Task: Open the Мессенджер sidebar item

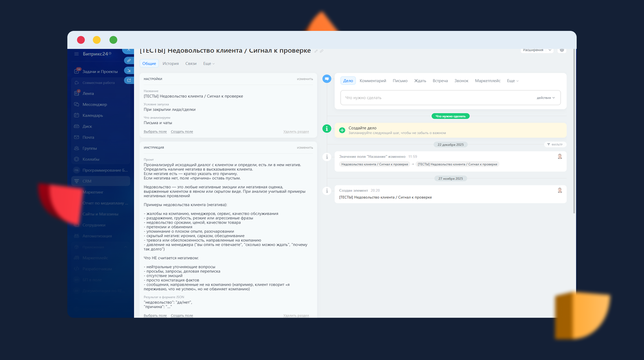Action: click(x=94, y=105)
